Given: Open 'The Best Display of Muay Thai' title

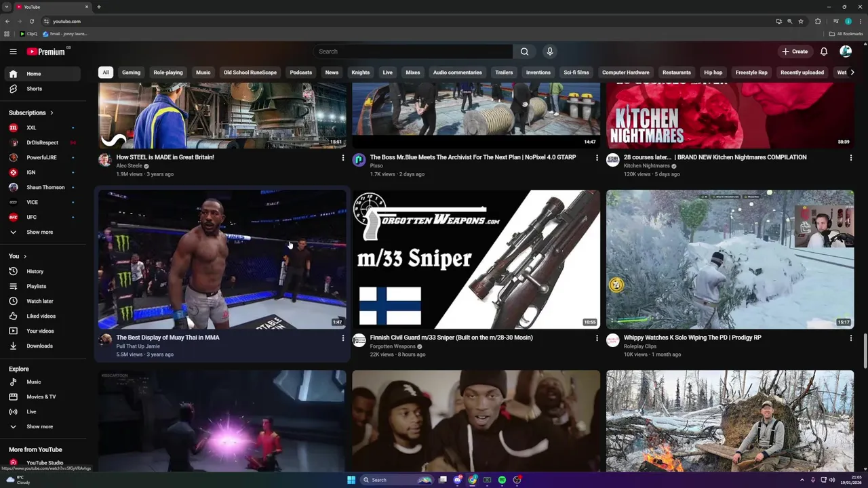Looking at the screenshot, I should tap(167, 338).
